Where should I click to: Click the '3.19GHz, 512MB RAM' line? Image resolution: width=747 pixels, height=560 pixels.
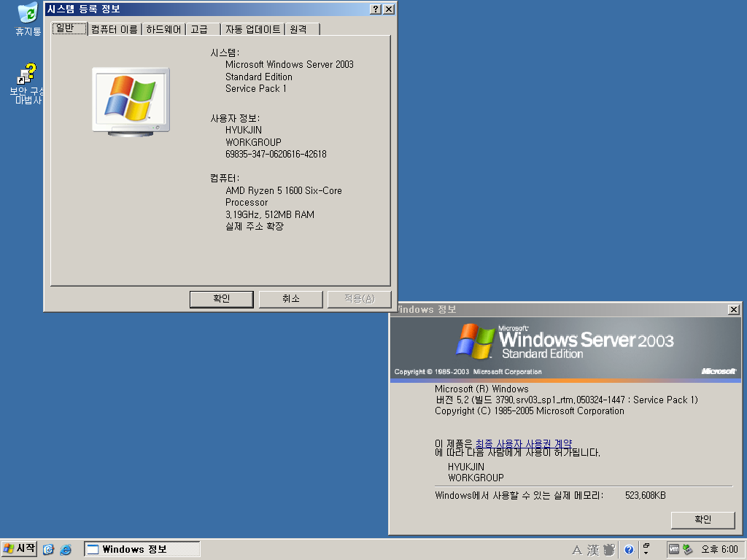[x=270, y=215]
